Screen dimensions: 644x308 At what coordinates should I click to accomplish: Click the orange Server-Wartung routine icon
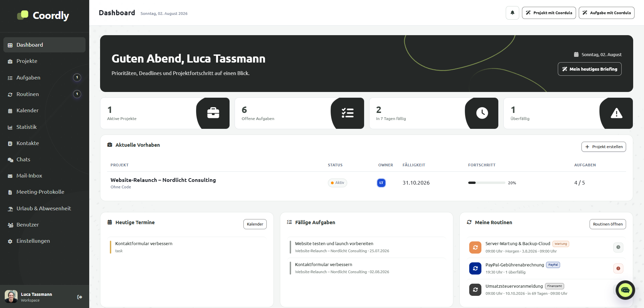coord(475,247)
